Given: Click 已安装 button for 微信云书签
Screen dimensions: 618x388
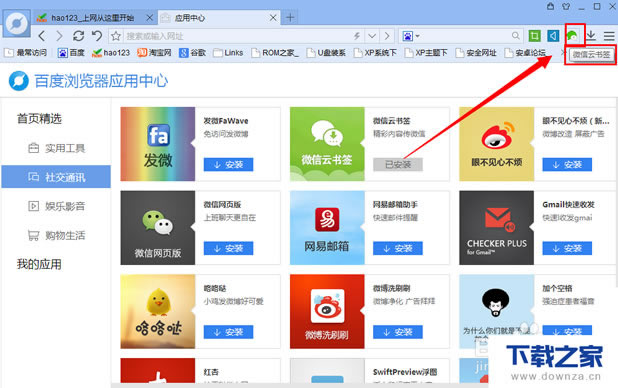Looking at the screenshot, I should coord(398,164).
